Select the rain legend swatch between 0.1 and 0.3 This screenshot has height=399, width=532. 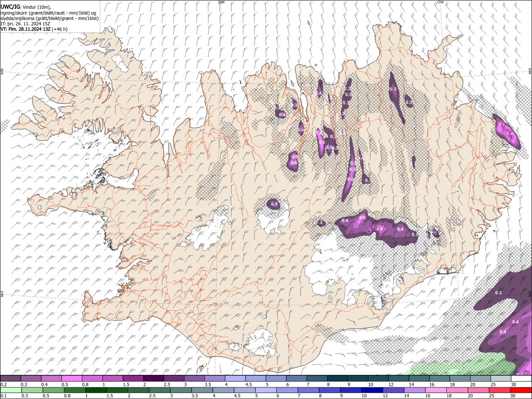pos(10,390)
